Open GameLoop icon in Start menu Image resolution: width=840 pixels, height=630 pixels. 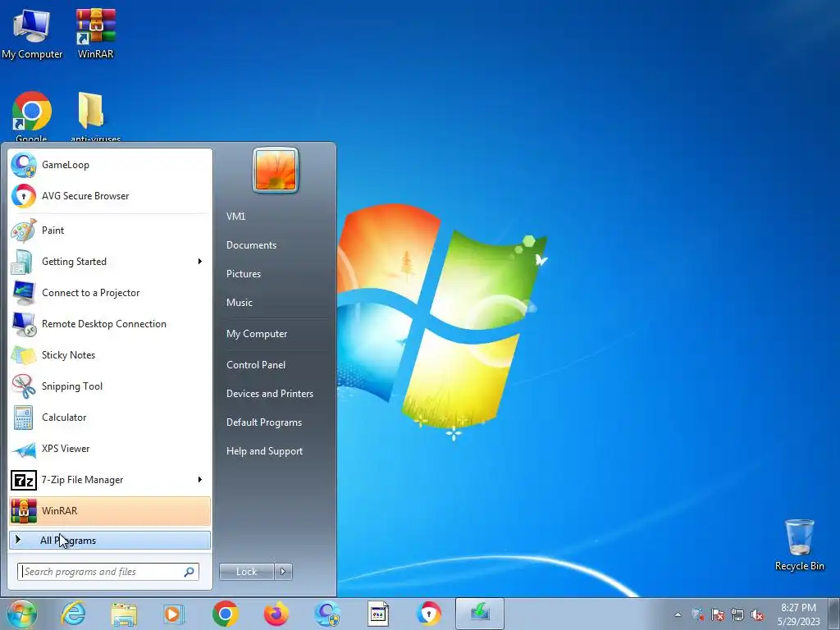click(24, 165)
